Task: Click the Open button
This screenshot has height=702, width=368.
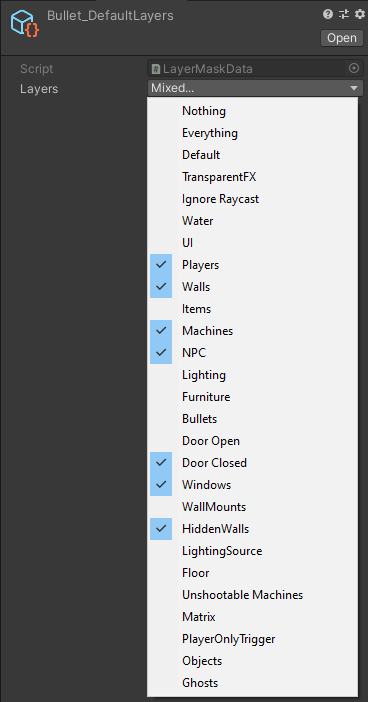Action: pos(342,38)
